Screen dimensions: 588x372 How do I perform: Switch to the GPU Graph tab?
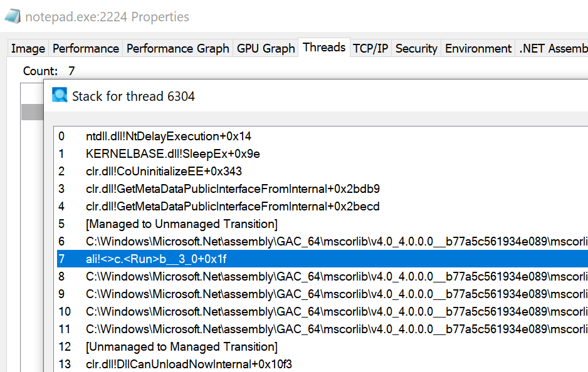coord(266,48)
